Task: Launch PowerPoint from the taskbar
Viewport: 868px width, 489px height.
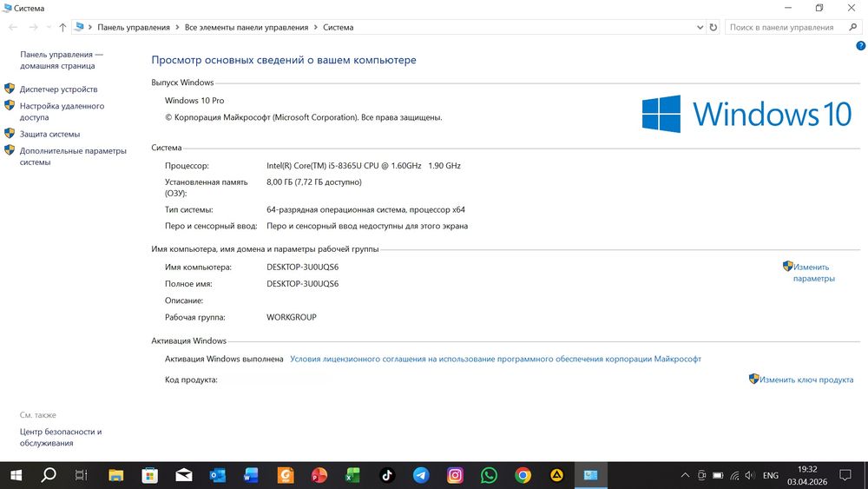Action: click(x=319, y=475)
